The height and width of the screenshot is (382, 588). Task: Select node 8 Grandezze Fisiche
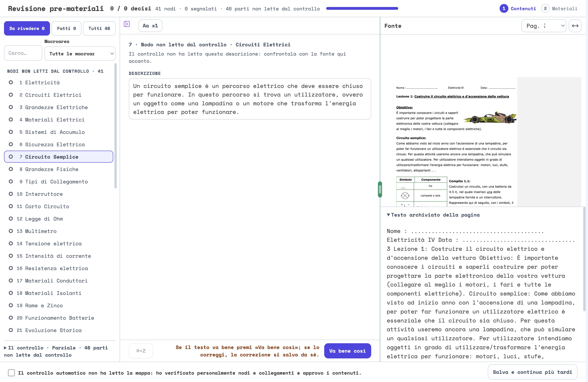[x=59, y=169]
